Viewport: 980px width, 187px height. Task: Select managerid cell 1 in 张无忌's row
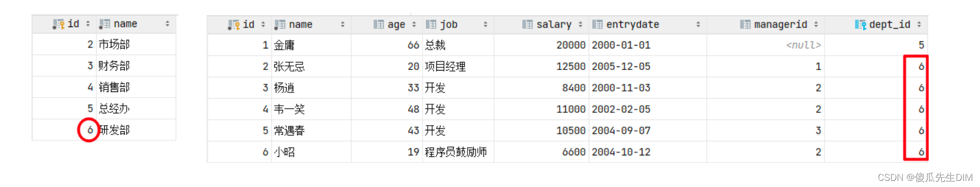tap(765, 66)
